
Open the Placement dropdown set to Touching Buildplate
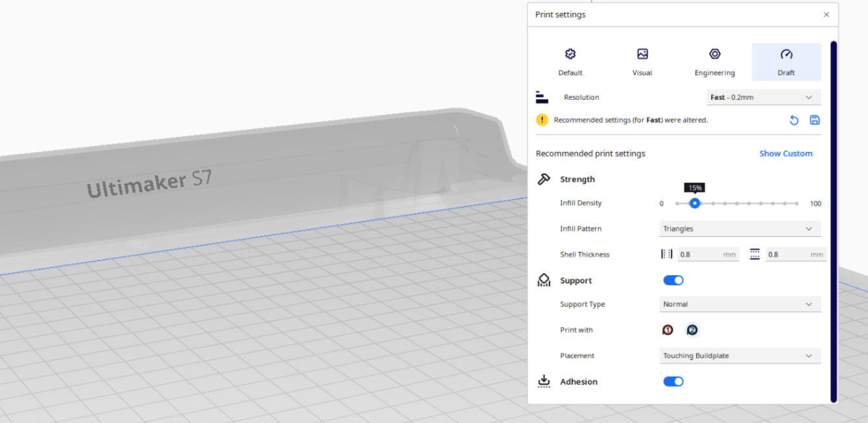[740, 356]
